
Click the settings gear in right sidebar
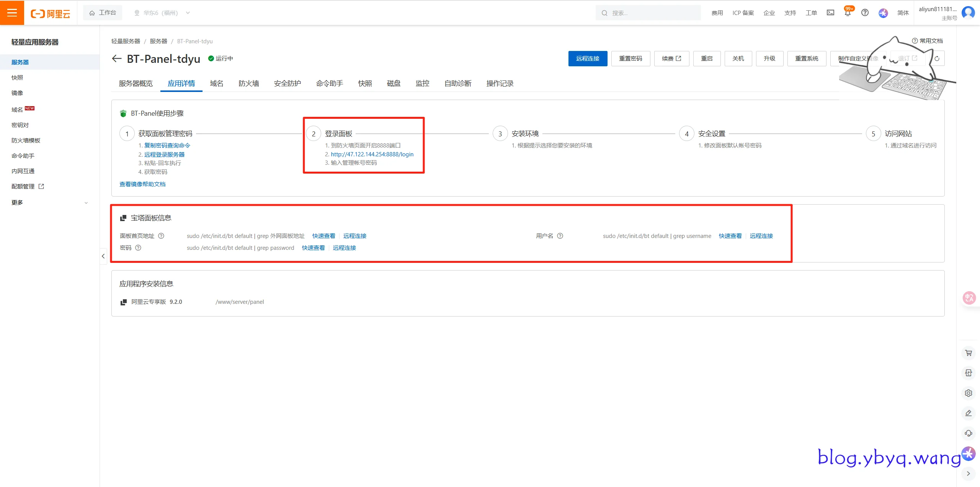pyautogui.click(x=969, y=393)
